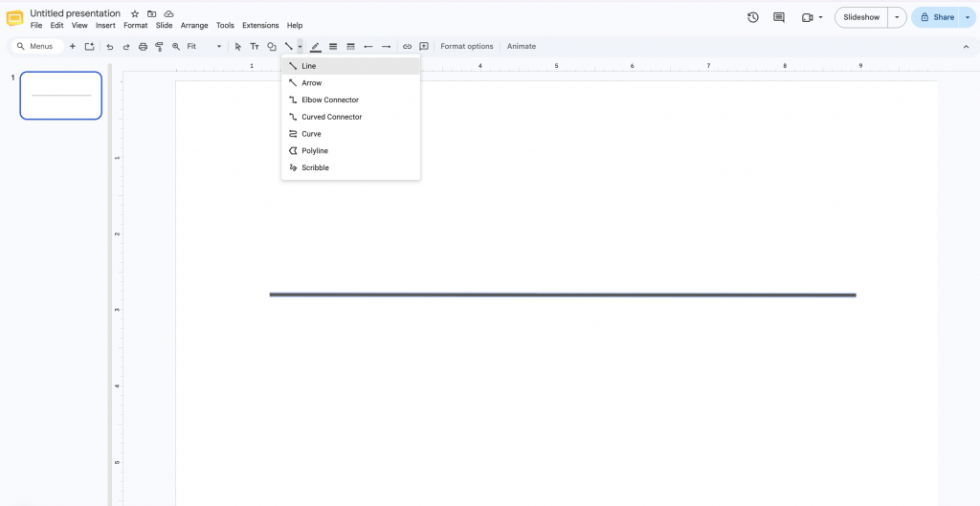Viewport: 980px width, 506px height.
Task: Click the new slide with layout icon
Action: (89, 46)
